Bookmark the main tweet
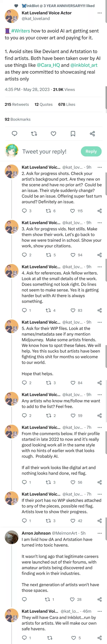 tap(73, 134)
